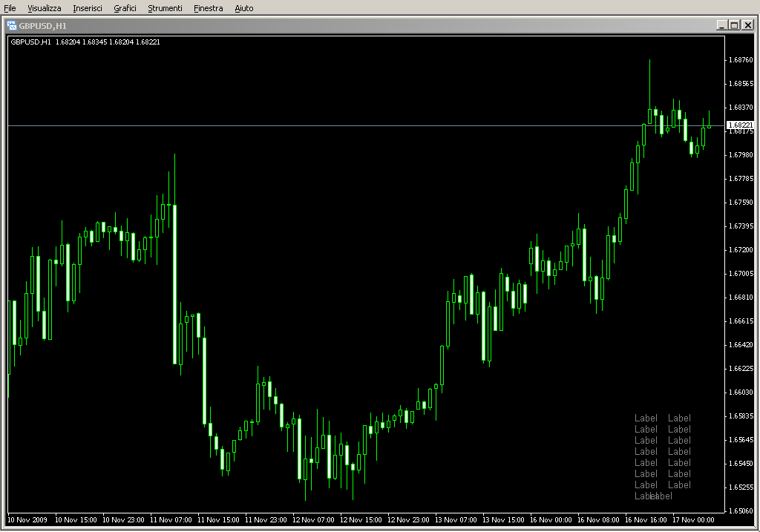Click the 16 Nov 08:00 time label

click(x=598, y=520)
